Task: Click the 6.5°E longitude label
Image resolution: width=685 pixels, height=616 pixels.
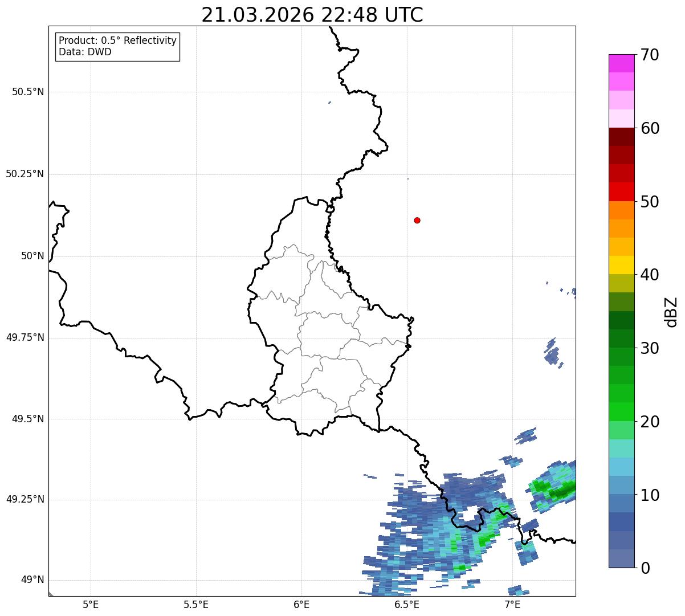Action: coord(407,605)
